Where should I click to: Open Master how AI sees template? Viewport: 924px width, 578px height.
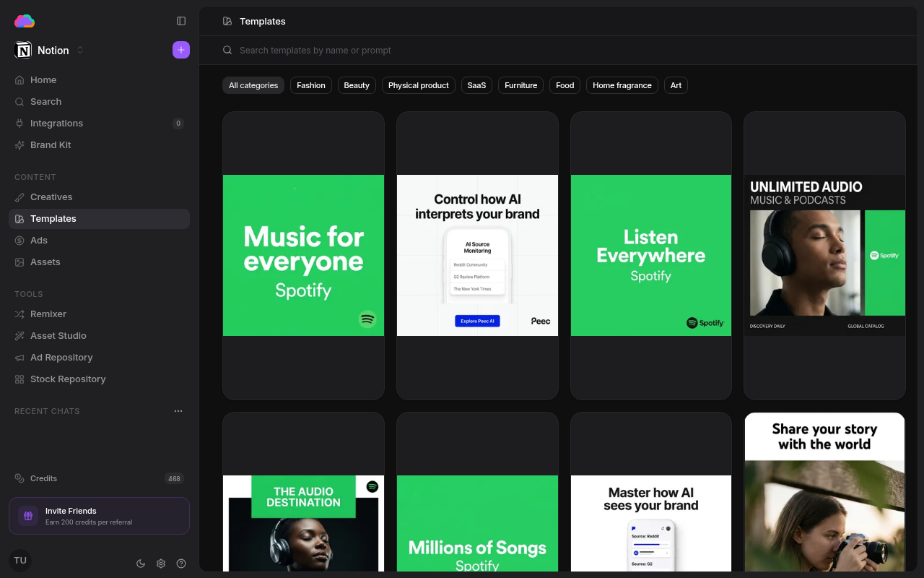point(651,492)
